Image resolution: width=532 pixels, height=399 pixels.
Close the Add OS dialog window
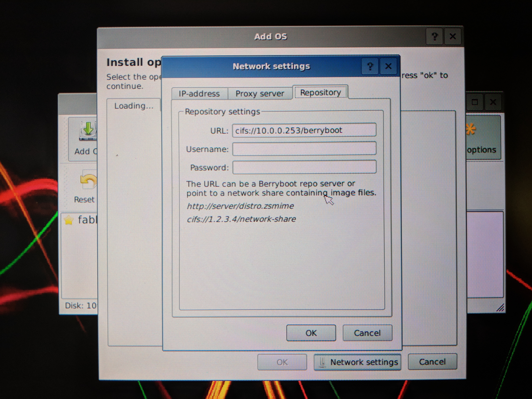[453, 37]
